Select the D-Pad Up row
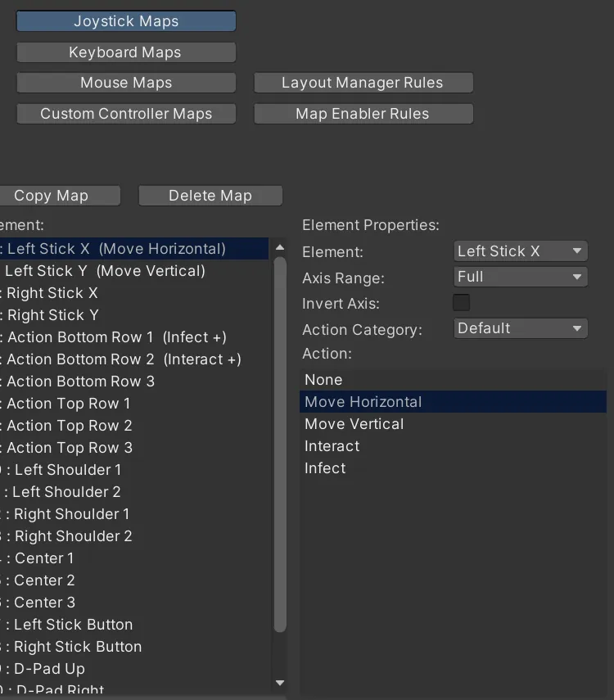Viewport: 614px width, 700px height. (x=134, y=668)
